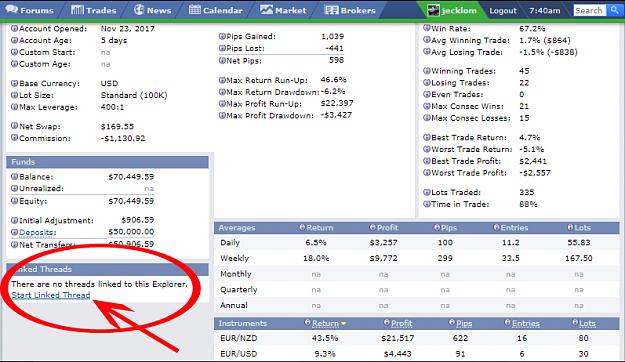Click info icon beside Net Pips
Screen dimensions: 625x362
tap(222, 61)
